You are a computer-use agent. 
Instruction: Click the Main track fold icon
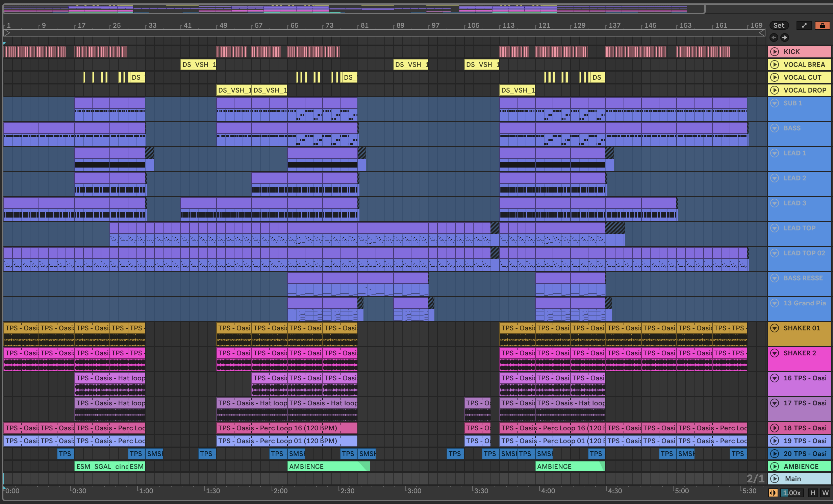775,479
